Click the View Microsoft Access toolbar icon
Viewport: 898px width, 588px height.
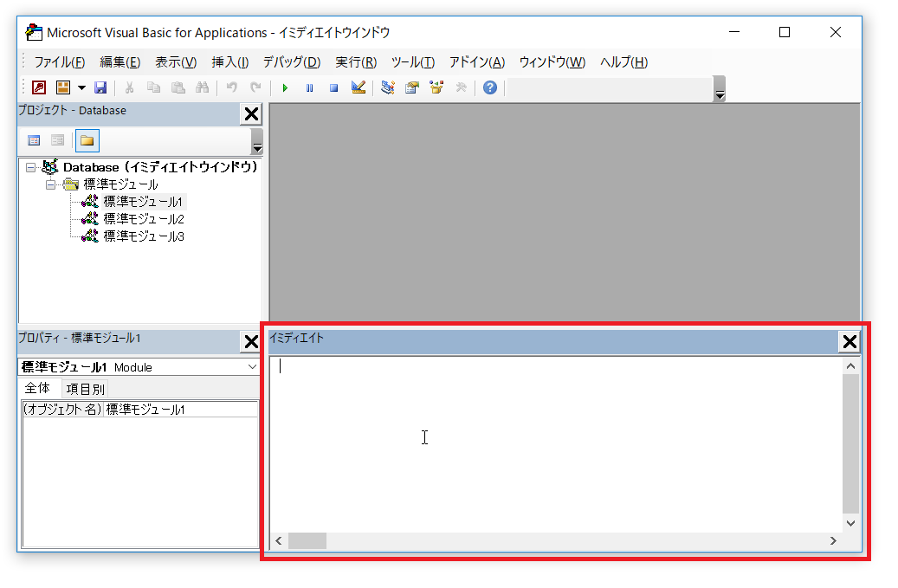pos(39,87)
